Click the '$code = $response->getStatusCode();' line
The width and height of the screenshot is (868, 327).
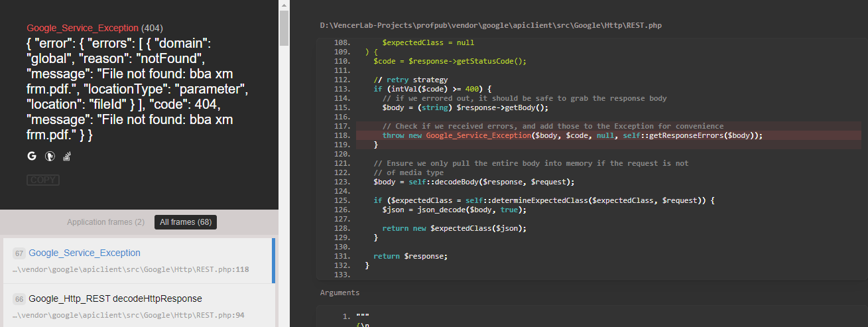tap(450, 61)
